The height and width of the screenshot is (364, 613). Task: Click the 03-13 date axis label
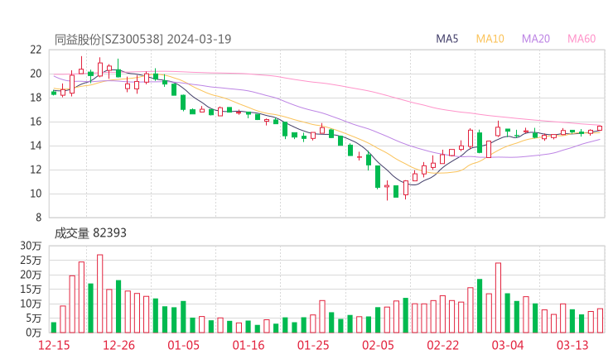(x=572, y=345)
